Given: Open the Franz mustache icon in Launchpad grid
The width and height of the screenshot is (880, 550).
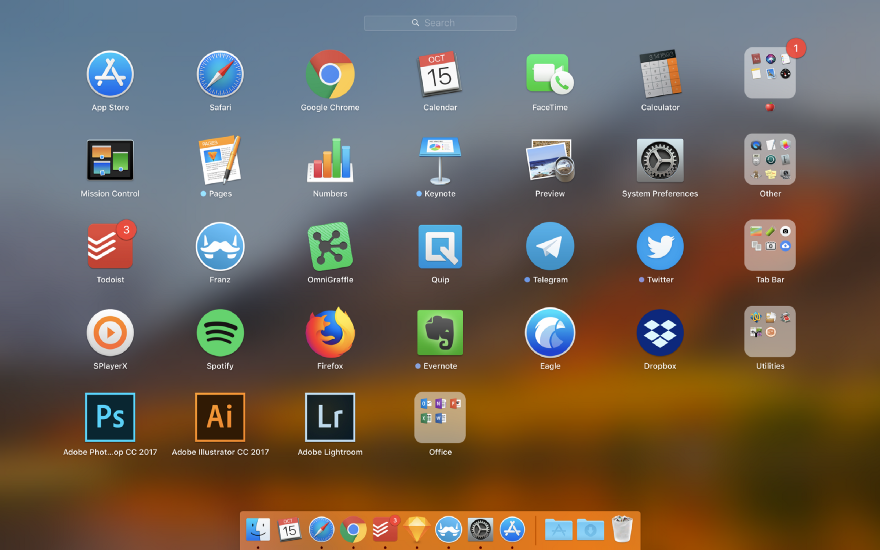Looking at the screenshot, I should (x=220, y=246).
